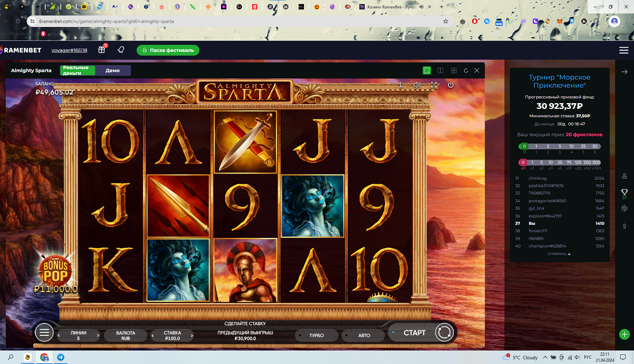634x364 pixels.
Task: Open the site hamburger menu at top right
Action: [624, 50]
